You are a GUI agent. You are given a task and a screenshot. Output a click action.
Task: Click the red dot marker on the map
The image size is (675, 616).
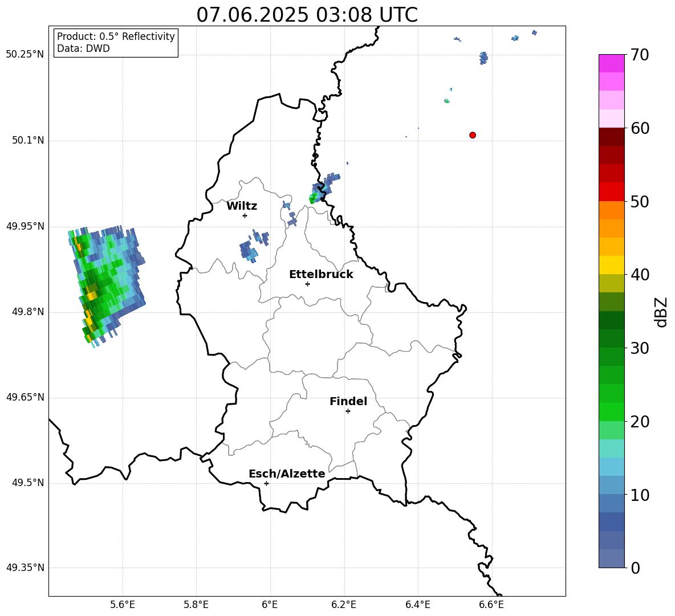point(473,135)
